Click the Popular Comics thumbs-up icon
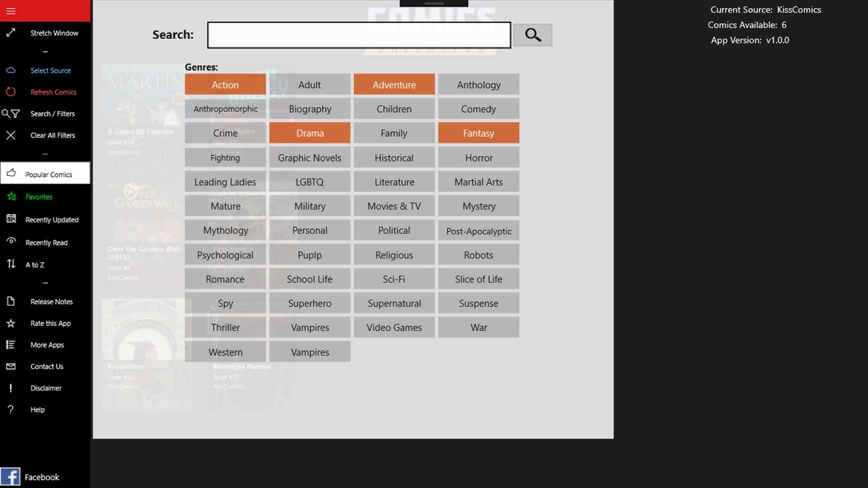Viewport: 868px width, 488px height. pyautogui.click(x=11, y=174)
